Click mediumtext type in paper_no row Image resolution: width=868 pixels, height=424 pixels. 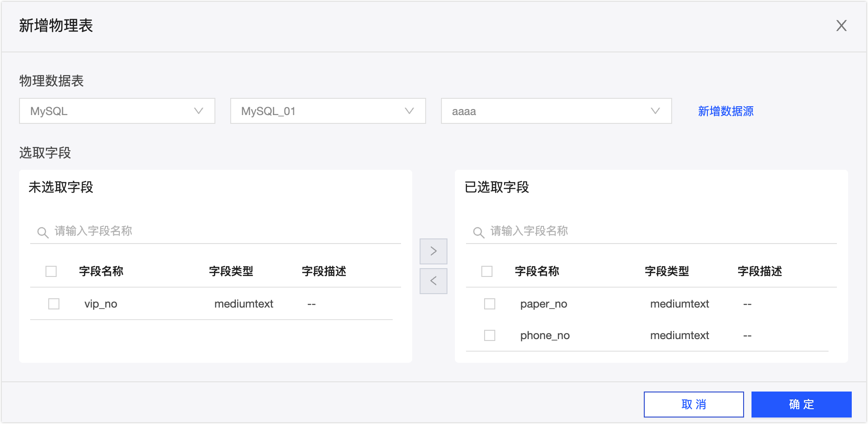coord(680,304)
